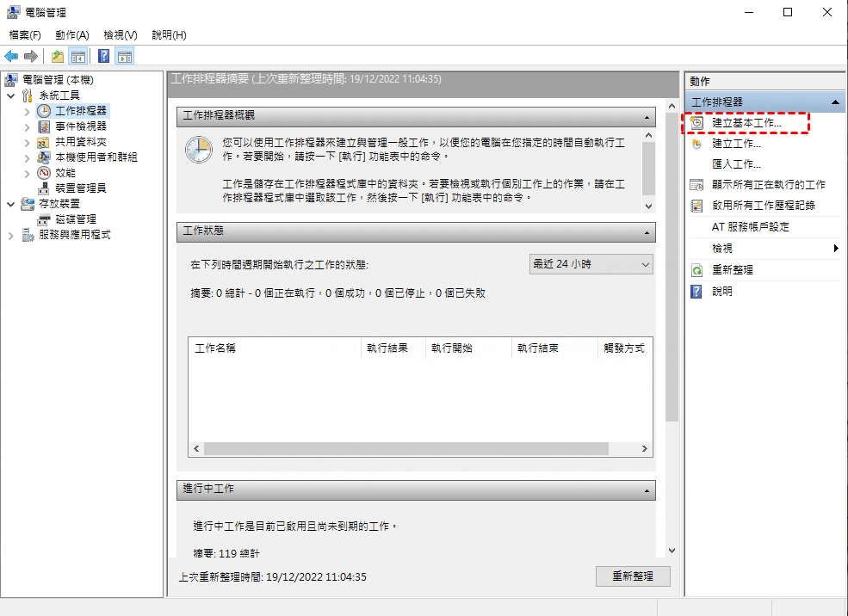848x616 pixels.
Task: Click the 執行結果 column header
Action: tap(393, 348)
